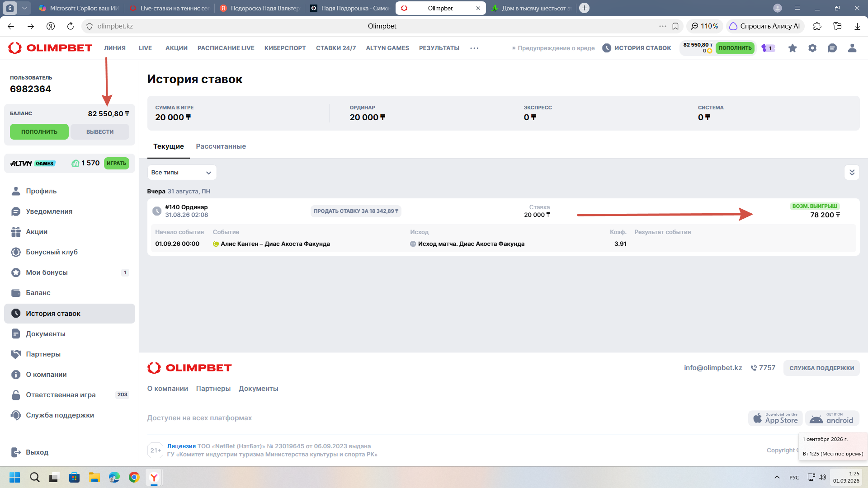Screen dimensions: 868x488
Task: Click Выход to log out
Action: coord(70,452)
